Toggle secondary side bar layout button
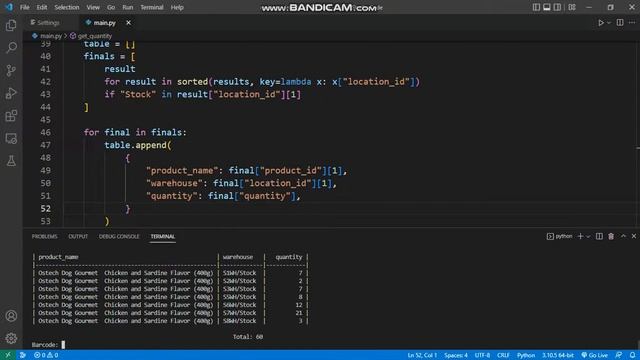 point(557,7)
